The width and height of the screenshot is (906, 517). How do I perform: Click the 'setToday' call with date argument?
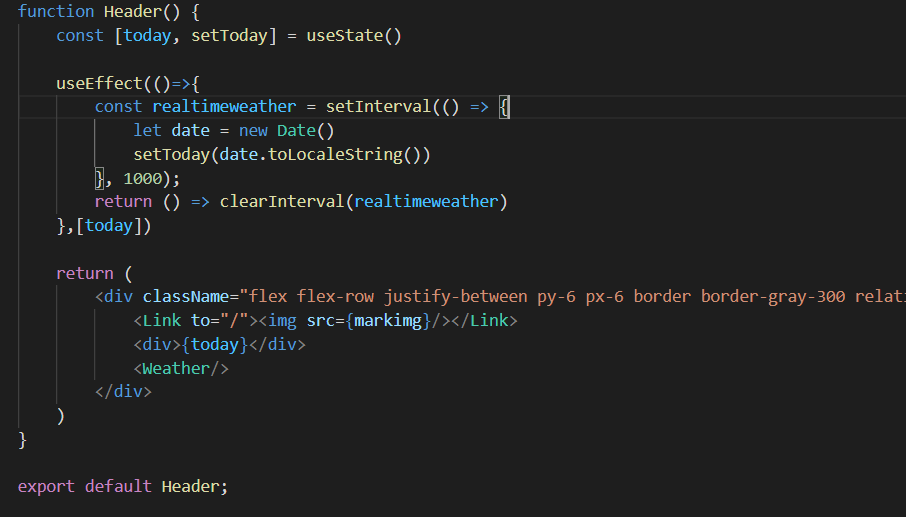click(x=172, y=154)
